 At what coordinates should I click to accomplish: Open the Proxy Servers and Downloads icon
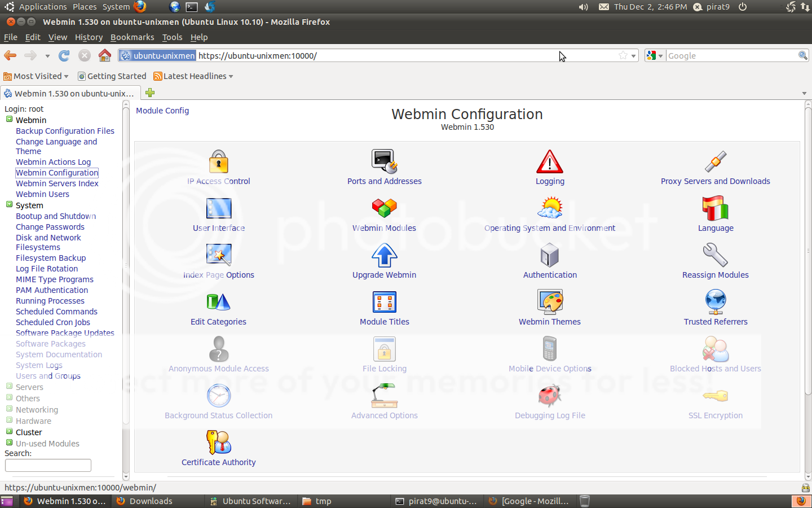click(x=716, y=162)
